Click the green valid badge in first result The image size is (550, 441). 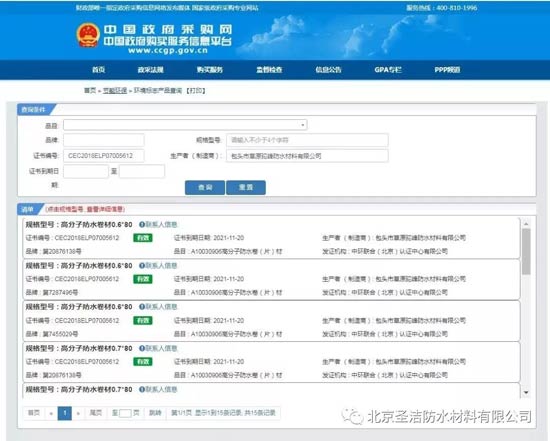143,238
